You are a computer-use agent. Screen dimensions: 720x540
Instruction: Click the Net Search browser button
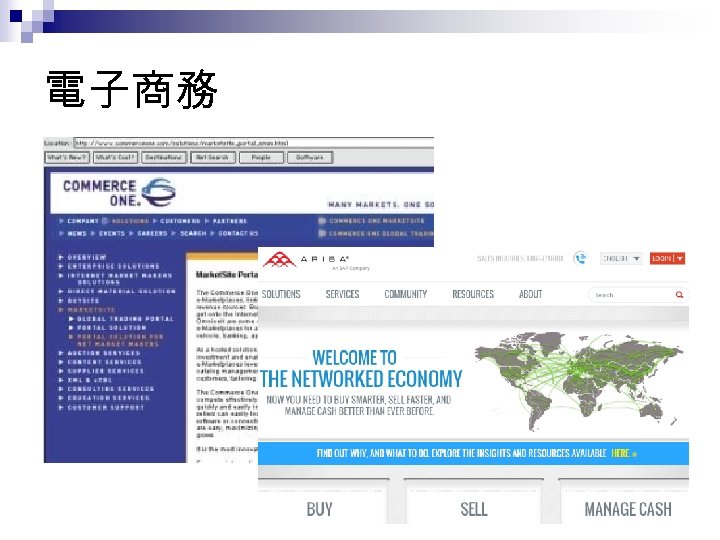[x=213, y=158]
